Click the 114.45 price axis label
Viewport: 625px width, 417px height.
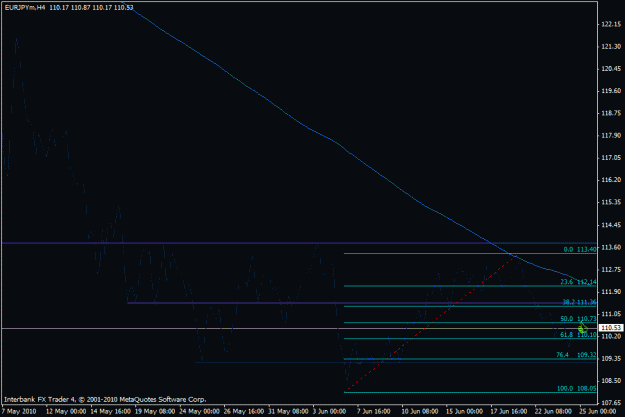coord(611,225)
